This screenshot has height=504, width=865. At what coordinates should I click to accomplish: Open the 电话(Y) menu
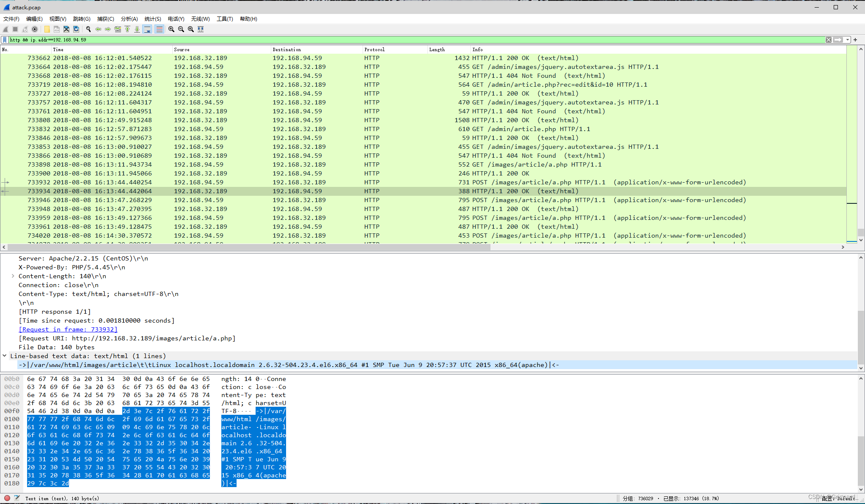(176, 19)
